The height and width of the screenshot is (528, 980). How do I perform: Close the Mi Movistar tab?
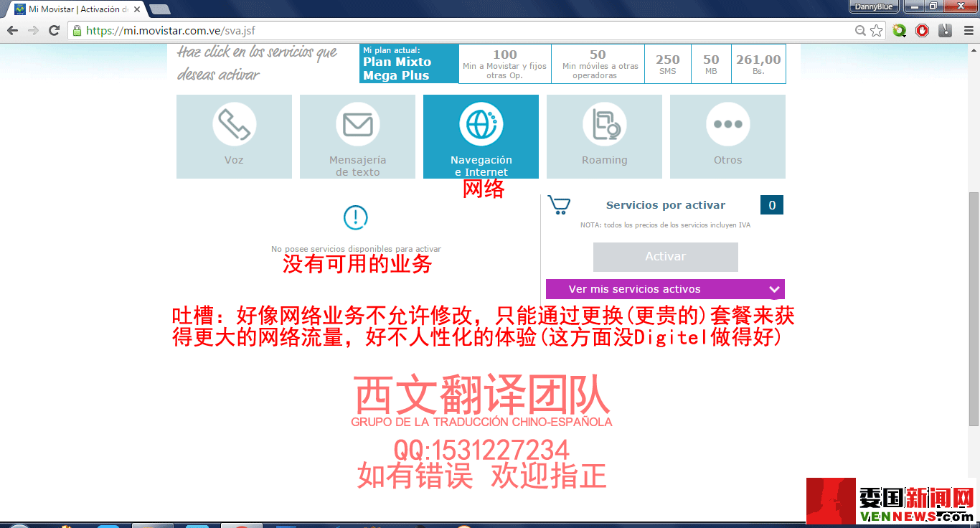tap(136, 9)
